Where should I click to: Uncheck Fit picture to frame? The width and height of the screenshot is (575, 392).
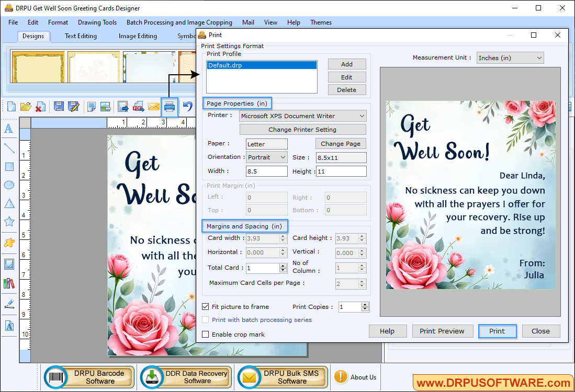click(205, 307)
